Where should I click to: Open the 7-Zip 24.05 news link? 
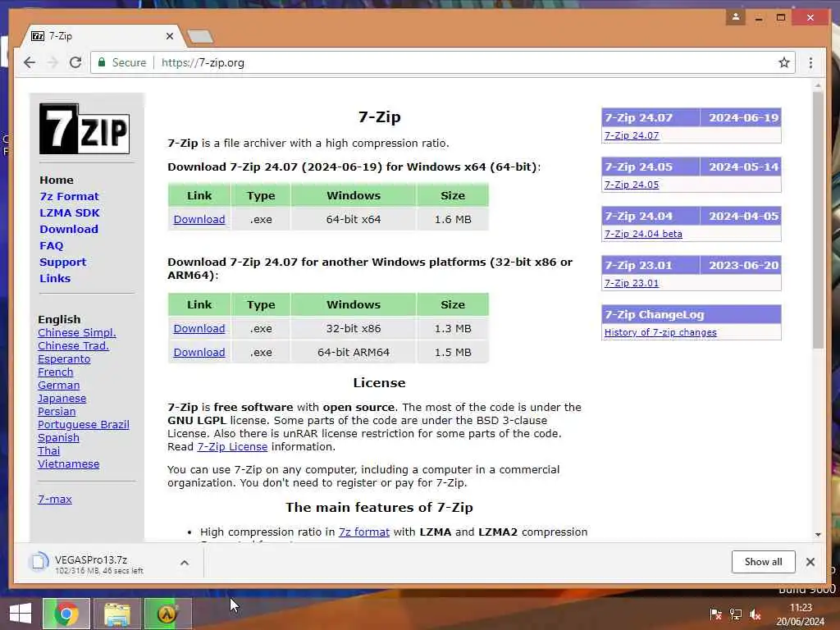pos(632,185)
